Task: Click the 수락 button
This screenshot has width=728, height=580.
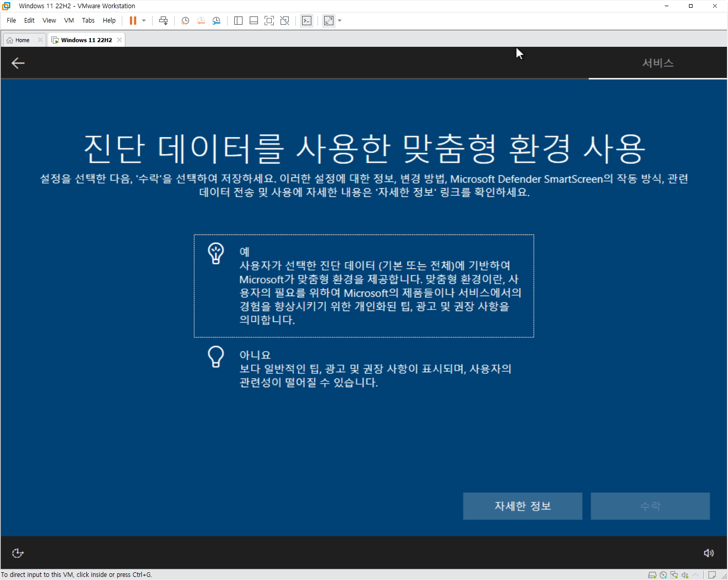Action: 650,506
